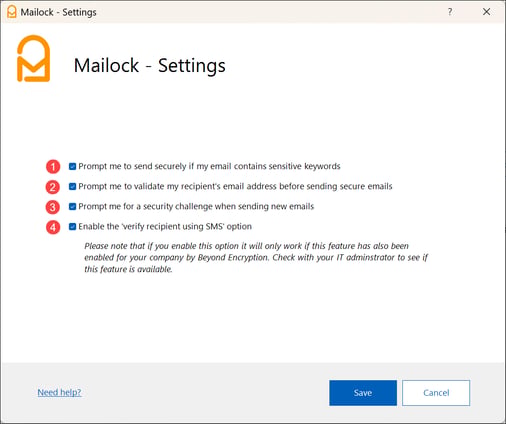Click label 'Prompt me to validate my recipient's email'

[235, 186]
